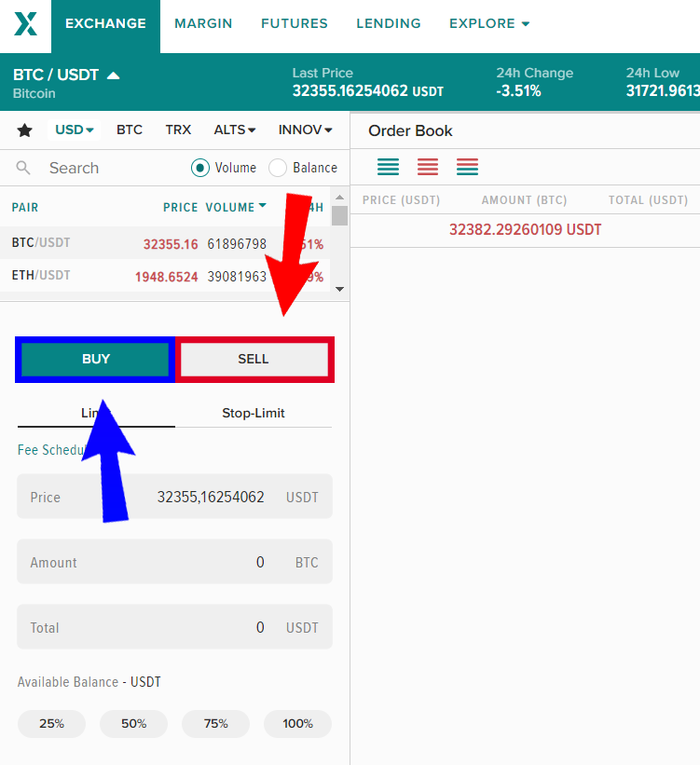The height and width of the screenshot is (765, 700).
Task: Go to the LENDING tab
Action: point(389,23)
